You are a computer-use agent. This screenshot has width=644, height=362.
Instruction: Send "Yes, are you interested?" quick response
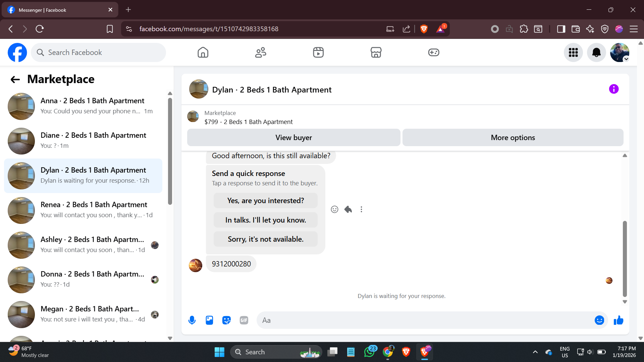(265, 200)
